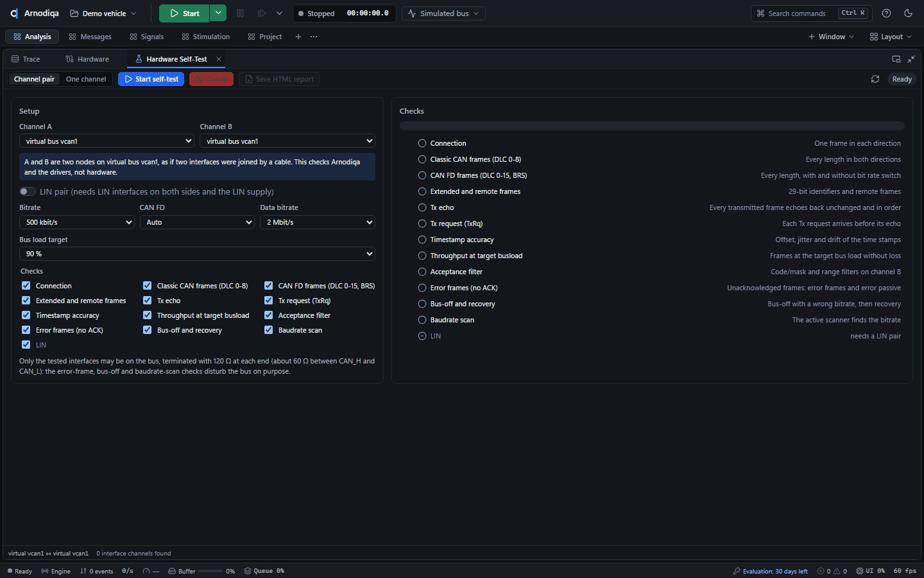
Task: Open the CAN FD Auto dropdown
Action: click(x=197, y=222)
